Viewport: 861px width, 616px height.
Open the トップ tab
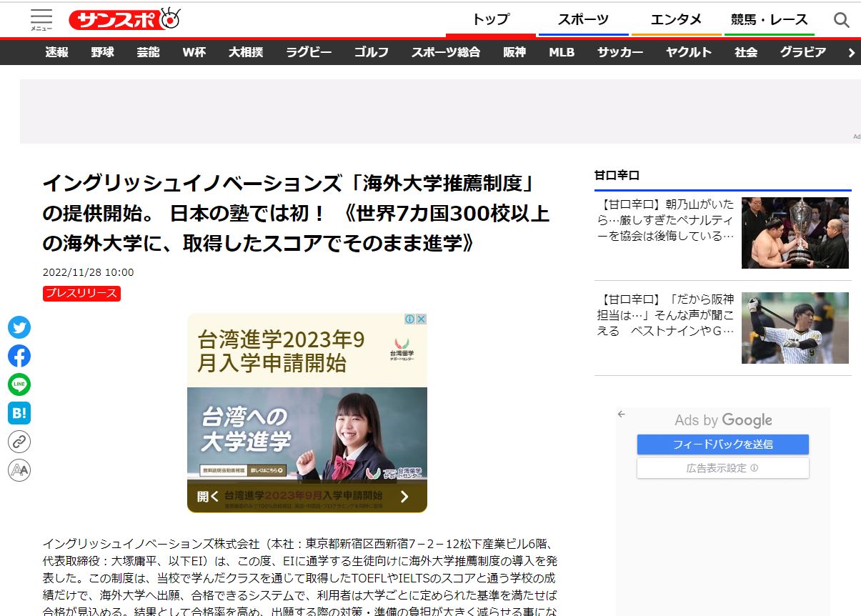pyautogui.click(x=491, y=20)
